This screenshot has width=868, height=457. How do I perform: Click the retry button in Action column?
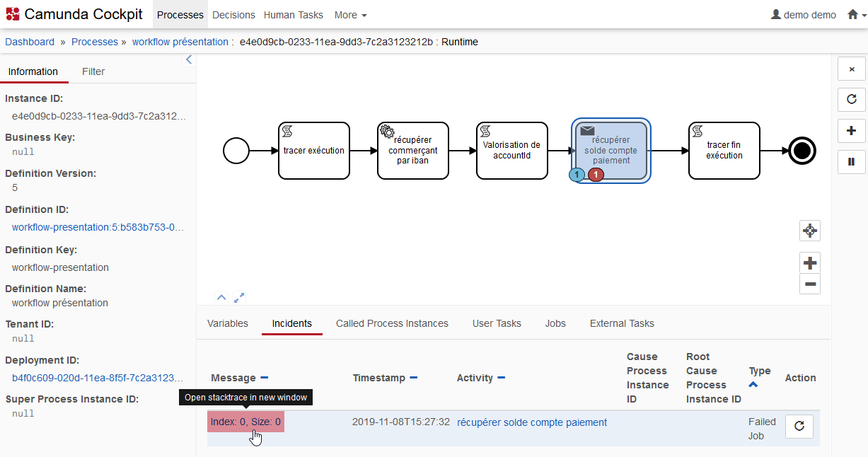tap(799, 427)
